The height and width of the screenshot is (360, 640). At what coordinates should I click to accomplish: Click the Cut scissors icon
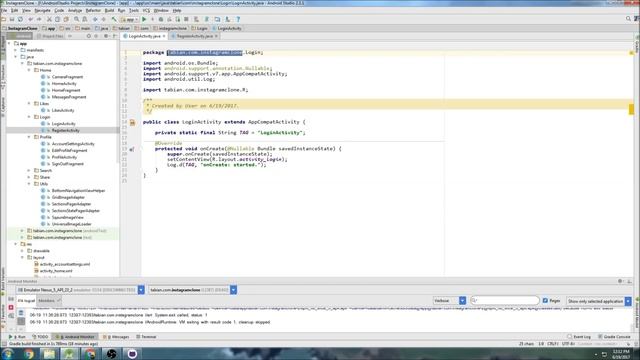(49, 19)
